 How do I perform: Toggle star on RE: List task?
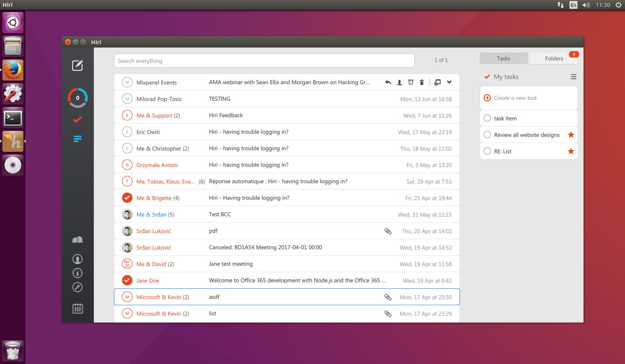pyautogui.click(x=571, y=151)
